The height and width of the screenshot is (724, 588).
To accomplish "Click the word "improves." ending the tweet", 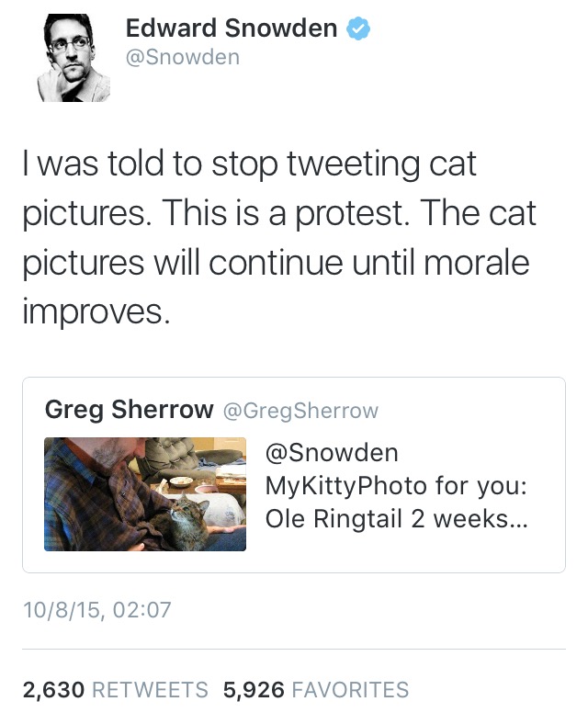I will 96,311.
